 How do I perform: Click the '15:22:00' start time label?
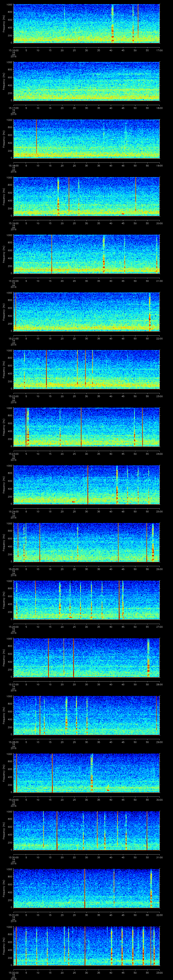(x=13, y=396)
